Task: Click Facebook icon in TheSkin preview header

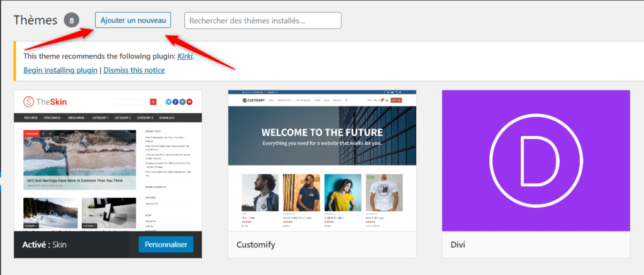Action: coord(175,102)
